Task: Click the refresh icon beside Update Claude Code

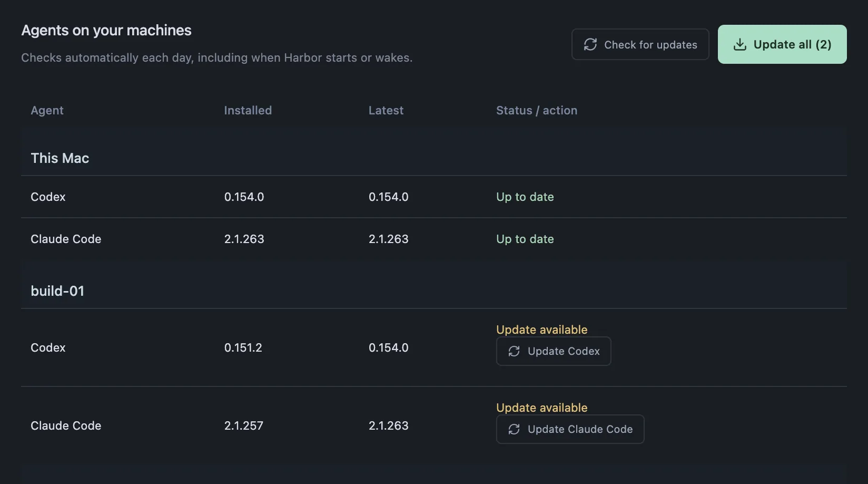Action: pyautogui.click(x=514, y=429)
